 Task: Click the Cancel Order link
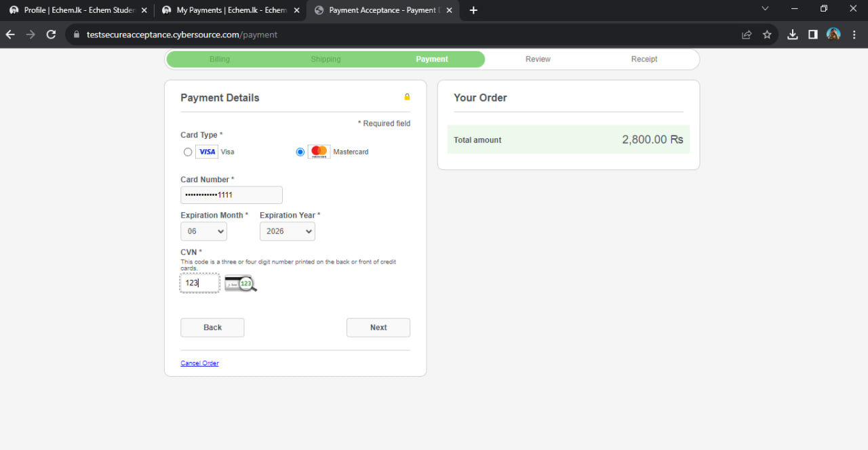(x=199, y=363)
